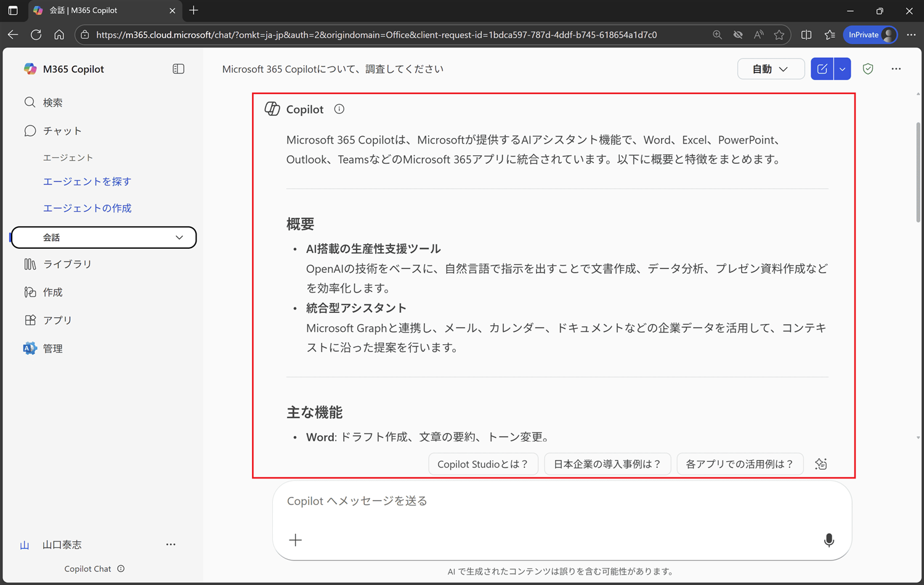Click the M365 Copilot logo

point(30,69)
